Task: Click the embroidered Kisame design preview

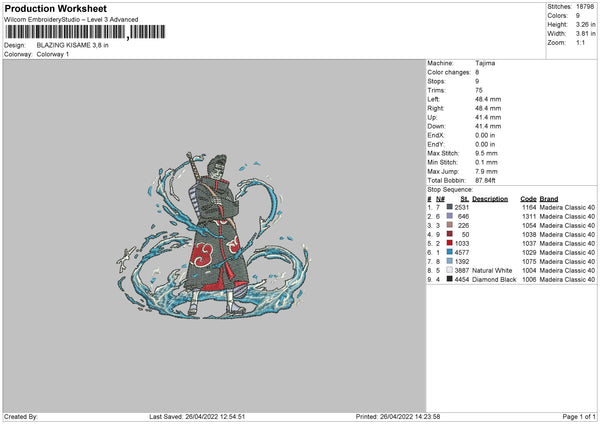Action: point(213,236)
